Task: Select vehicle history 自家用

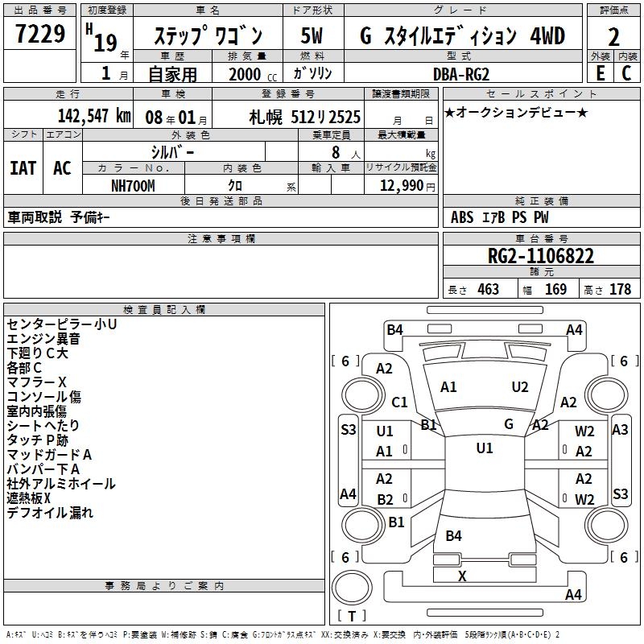Action: coord(172,74)
